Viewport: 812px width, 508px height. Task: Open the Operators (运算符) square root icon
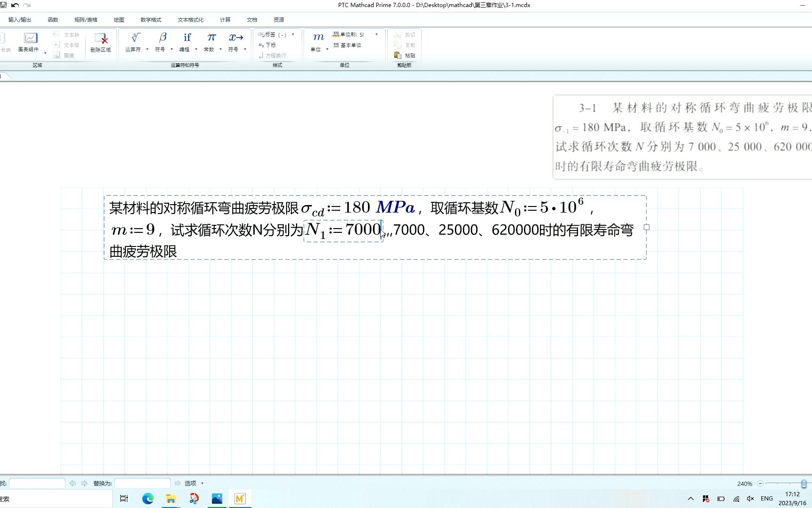(135, 38)
